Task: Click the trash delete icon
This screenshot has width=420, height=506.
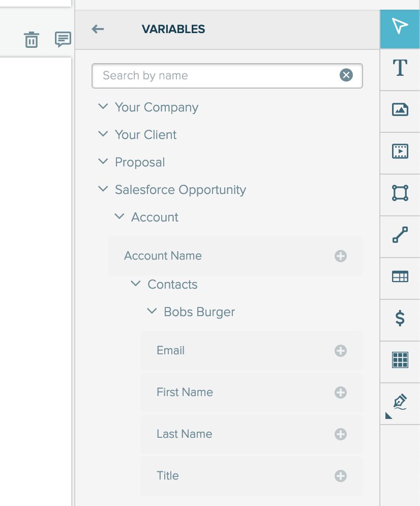Action: coord(32,40)
